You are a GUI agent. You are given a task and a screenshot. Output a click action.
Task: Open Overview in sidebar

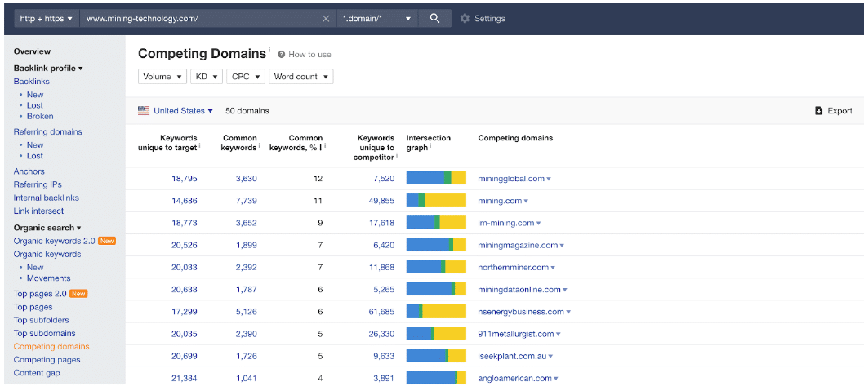pyautogui.click(x=32, y=51)
